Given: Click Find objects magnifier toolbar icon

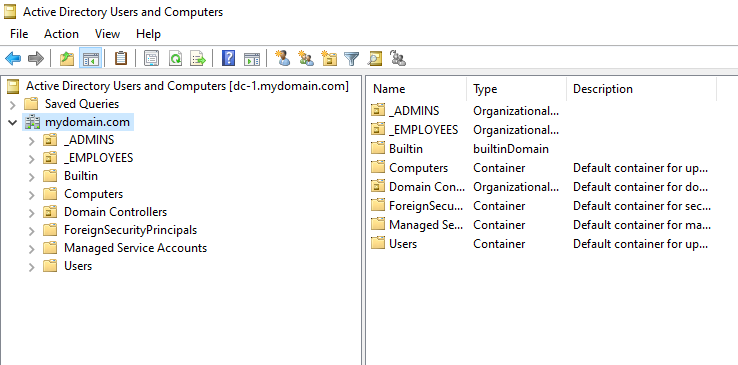Looking at the screenshot, I should point(375,59).
